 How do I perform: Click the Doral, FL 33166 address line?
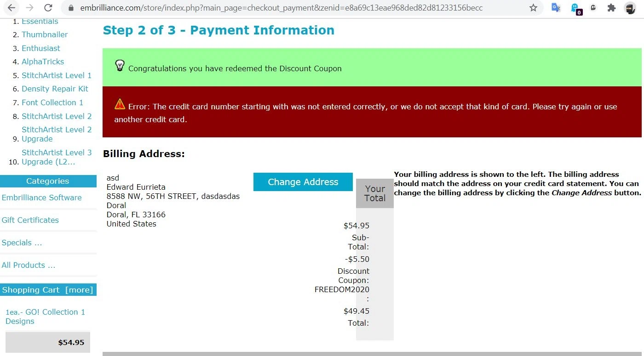click(x=136, y=215)
